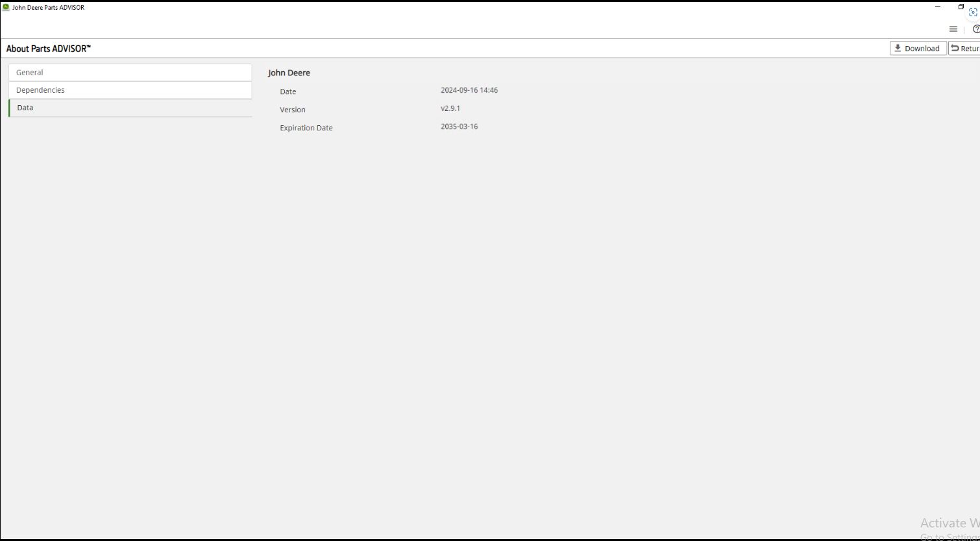Click the date value 2024-09-16 14:46
Viewport: 980px width, 541px height.
coord(469,90)
